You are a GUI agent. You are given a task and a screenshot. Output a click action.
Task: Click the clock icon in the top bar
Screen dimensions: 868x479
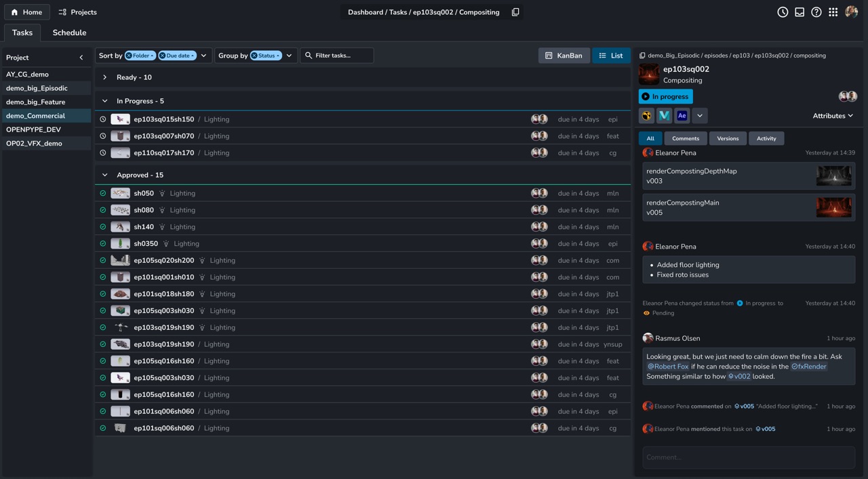[x=782, y=12]
